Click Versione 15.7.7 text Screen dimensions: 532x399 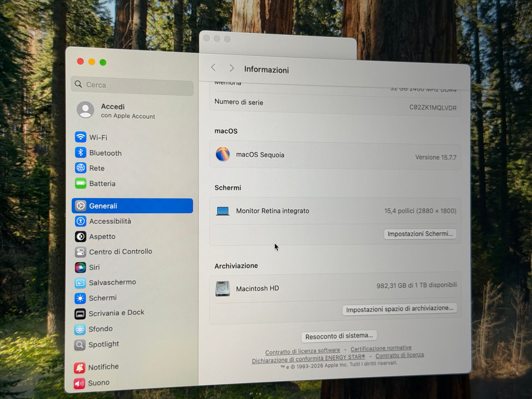(x=436, y=157)
